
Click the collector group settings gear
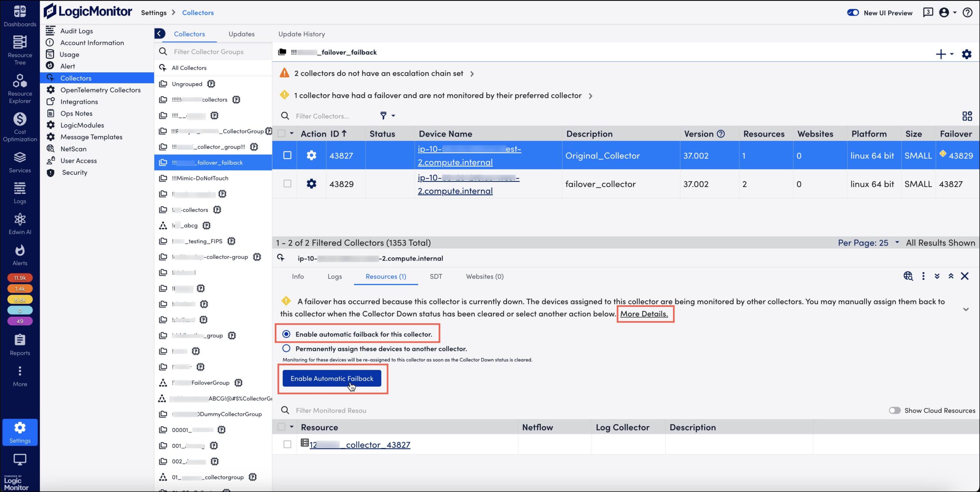click(x=967, y=54)
